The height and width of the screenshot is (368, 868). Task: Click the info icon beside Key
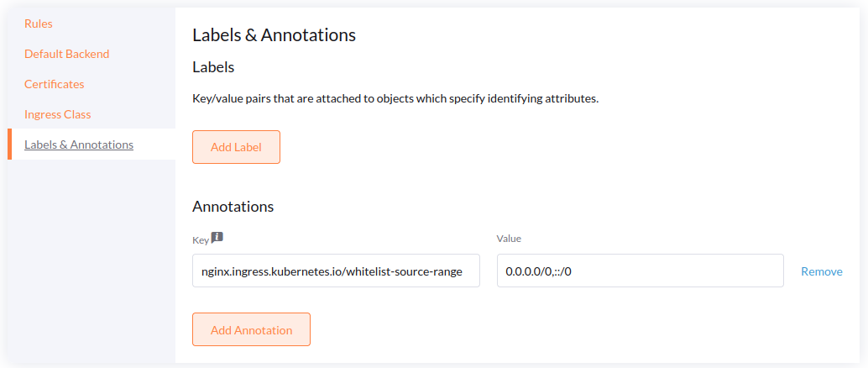pyautogui.click(x=217, y=238)
